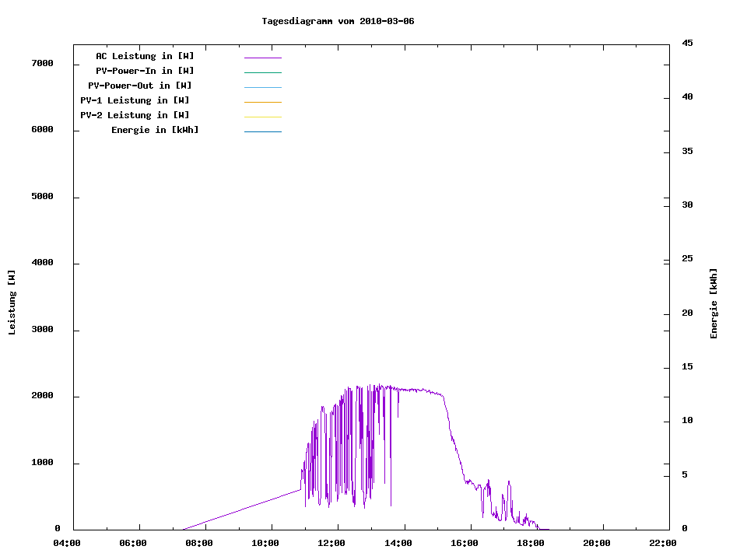Viewport: 747px width, 560px height.
Task: Click the Energie in [kWh] legend label
Action: click(x=155, y=130)
